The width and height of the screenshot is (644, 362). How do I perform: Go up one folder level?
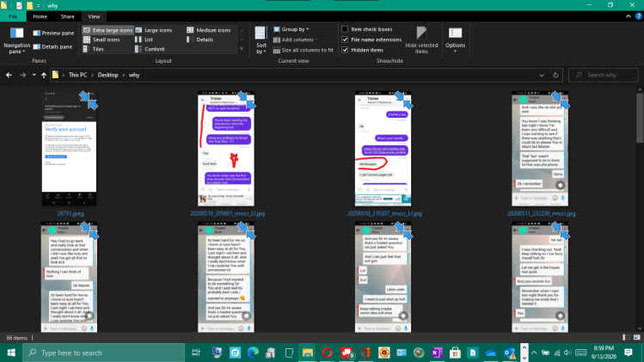[43, 76]
